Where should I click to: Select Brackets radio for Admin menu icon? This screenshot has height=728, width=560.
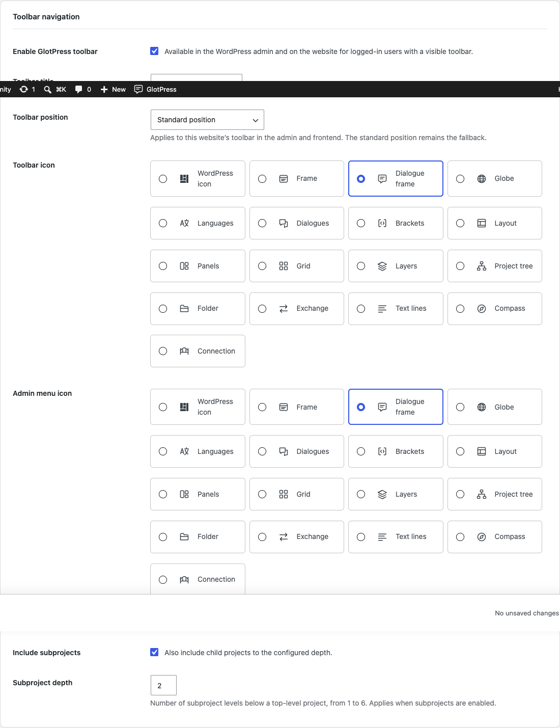(x=361, y=451)
